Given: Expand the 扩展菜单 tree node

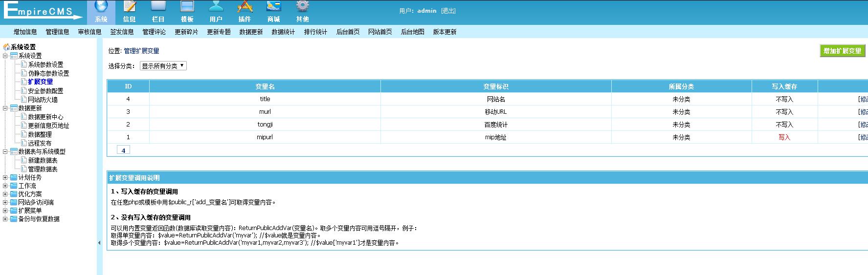Looking at the screenshot, I should 5,211.
